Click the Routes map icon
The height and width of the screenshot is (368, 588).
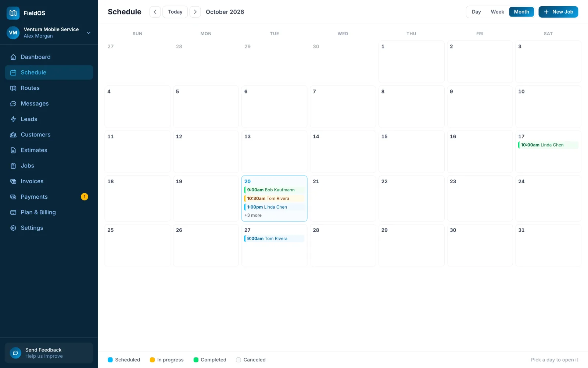13,88
